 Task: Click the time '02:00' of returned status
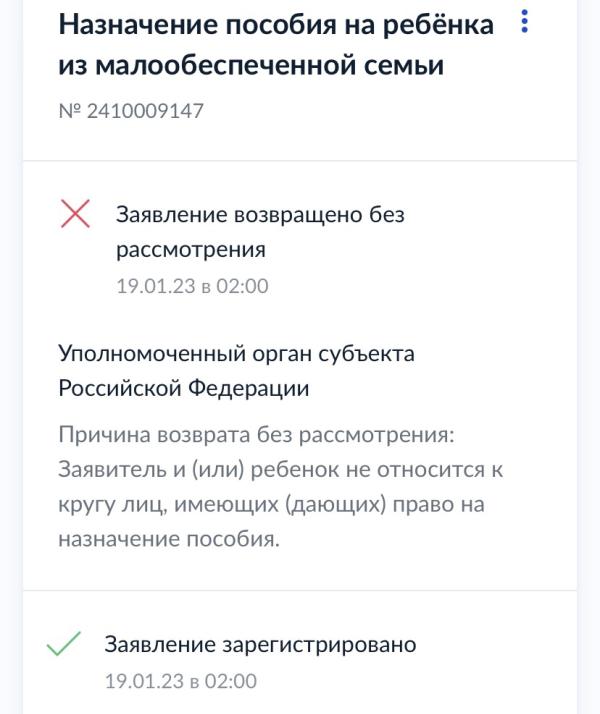(242, 286)
